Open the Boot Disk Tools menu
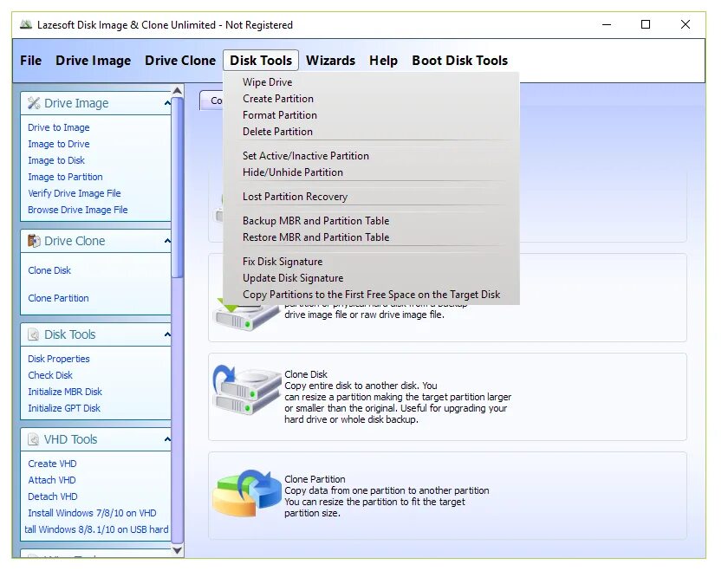The width and height of the screenshot is (728, 571). point(459,61)
